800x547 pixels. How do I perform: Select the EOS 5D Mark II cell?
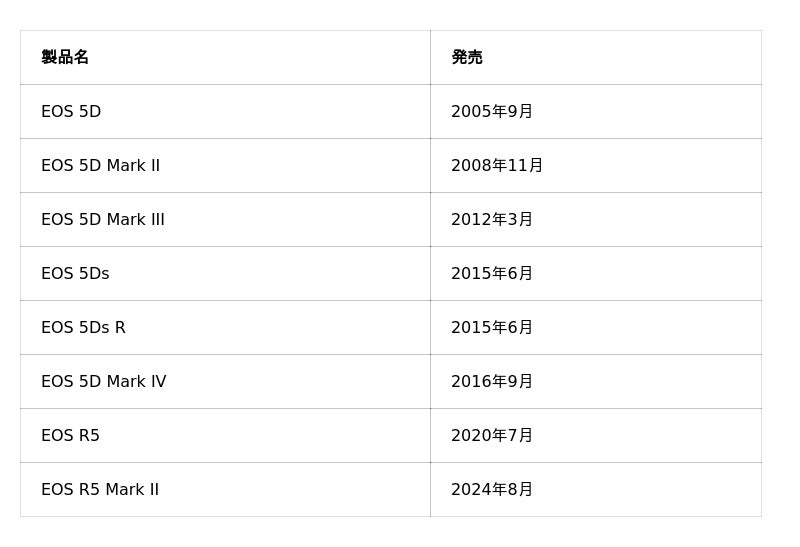click(x=100, y=166)
